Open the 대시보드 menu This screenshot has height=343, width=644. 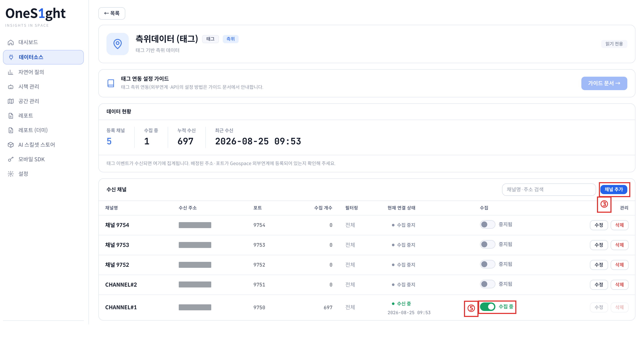click(x=43, y=43)
